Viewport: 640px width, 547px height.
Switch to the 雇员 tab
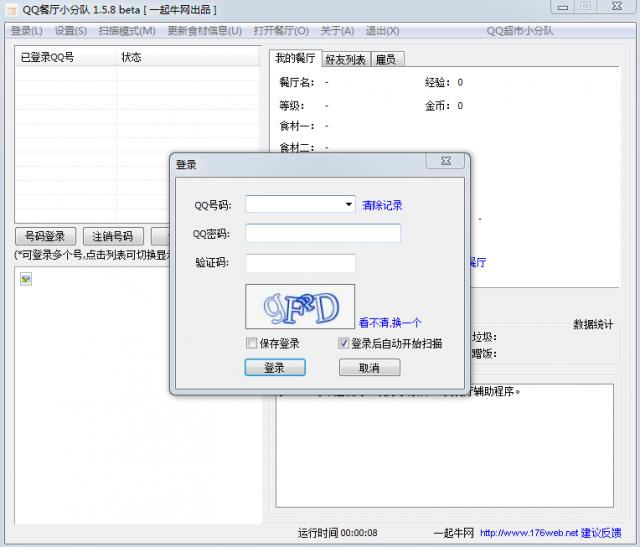[387, 60]
